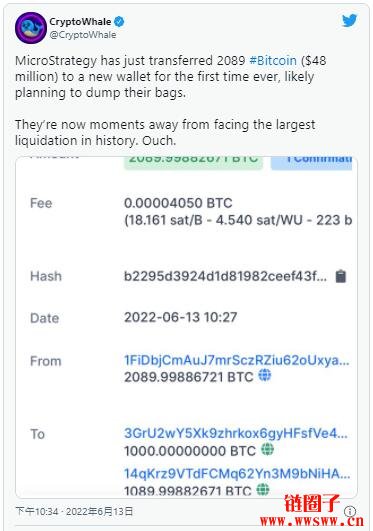
Task: Open the tweet info circle icon
Action: pyautogui.click(x=350, y=511)
